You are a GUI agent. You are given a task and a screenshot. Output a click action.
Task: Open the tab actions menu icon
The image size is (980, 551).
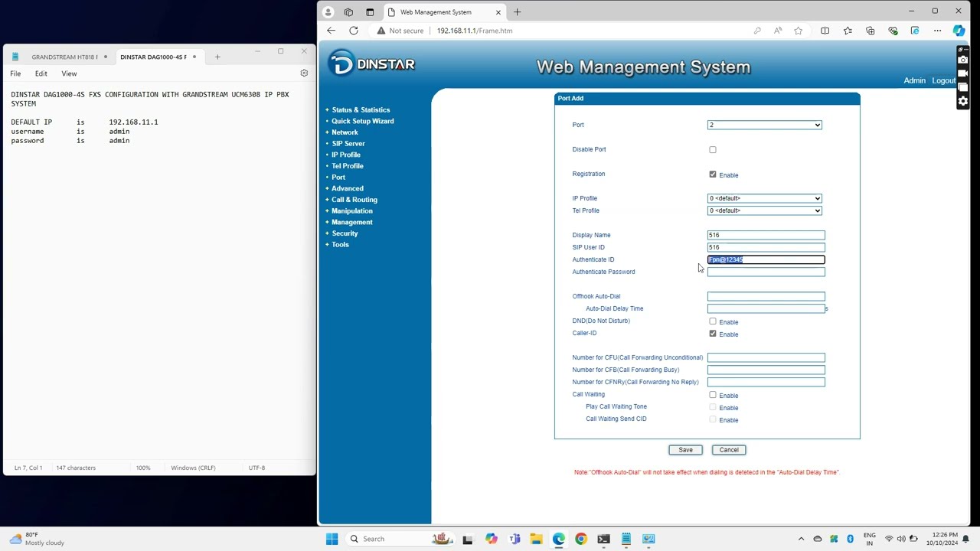pos(370,11)
